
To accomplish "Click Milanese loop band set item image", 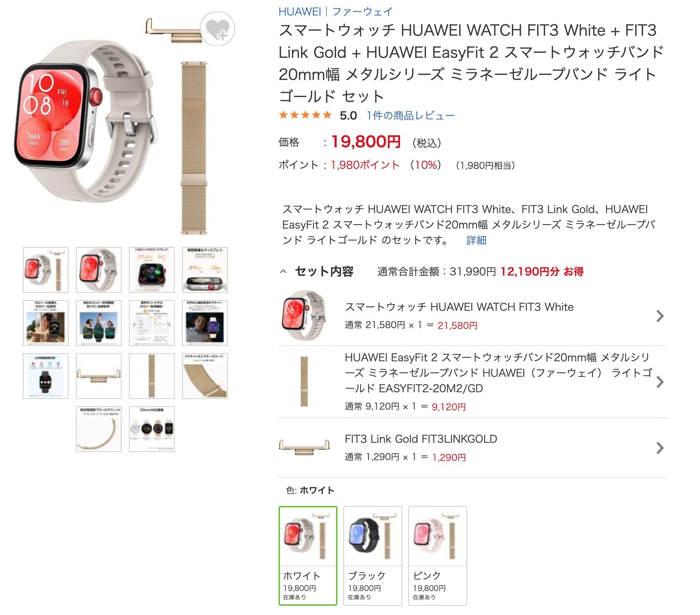I will pyautogui.click(x=304, y=382).
